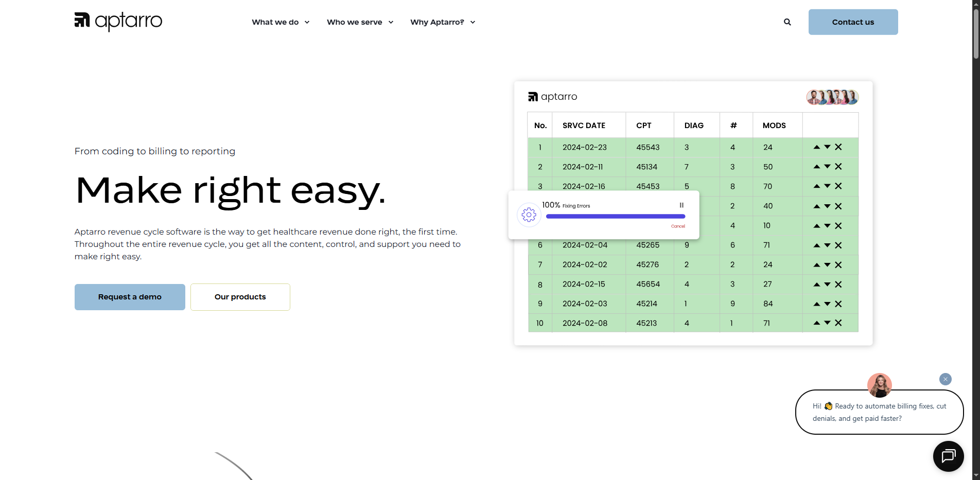Click the Aptarro logo in dashboard card
Image resolution: width=980 pixels, height=480 pixels.
pos(553,97)
